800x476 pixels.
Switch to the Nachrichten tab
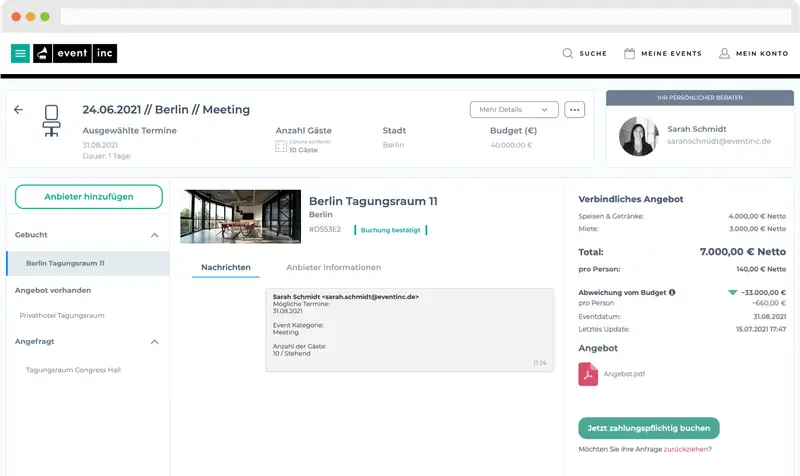point(226,267)
